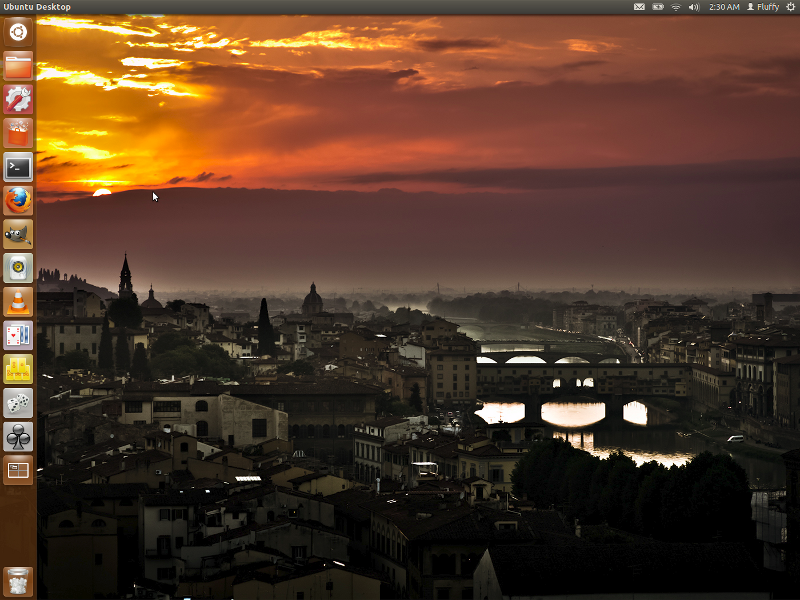800x600 pixels.
Task: Launch GIMP image editor from the launcher
Action: tap(17, 233)
